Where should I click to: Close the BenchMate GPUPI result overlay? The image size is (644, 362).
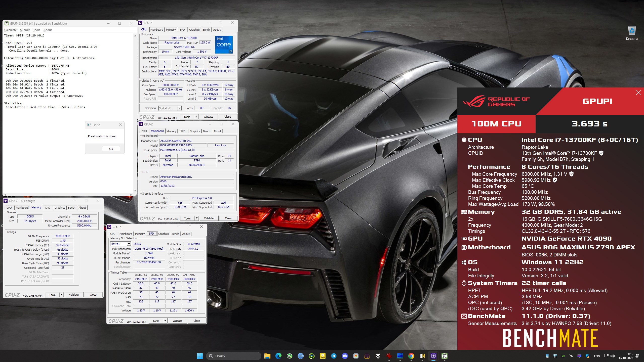pyautogui.click(x=638, y=93)
